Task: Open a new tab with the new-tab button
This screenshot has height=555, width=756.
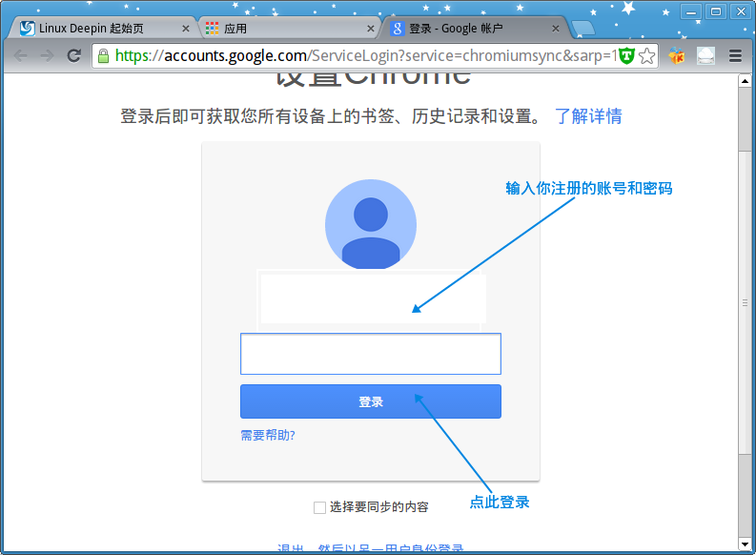Action: [x=583, y=29]
